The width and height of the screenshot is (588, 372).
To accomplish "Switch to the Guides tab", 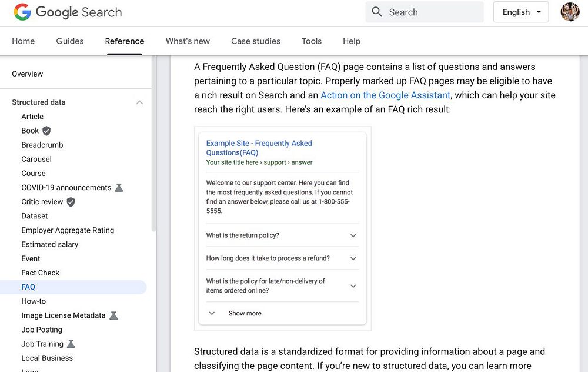I will click(70, 41).
